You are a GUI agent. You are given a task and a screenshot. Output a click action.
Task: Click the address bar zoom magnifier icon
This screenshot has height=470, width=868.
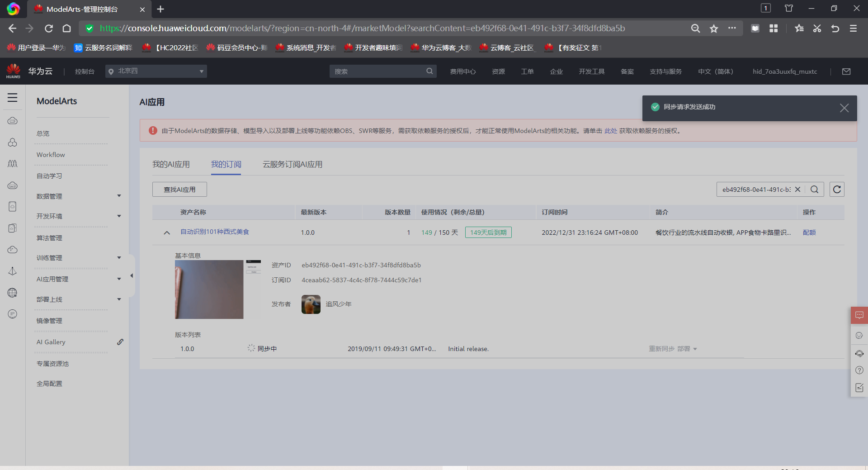pos(696,28)
